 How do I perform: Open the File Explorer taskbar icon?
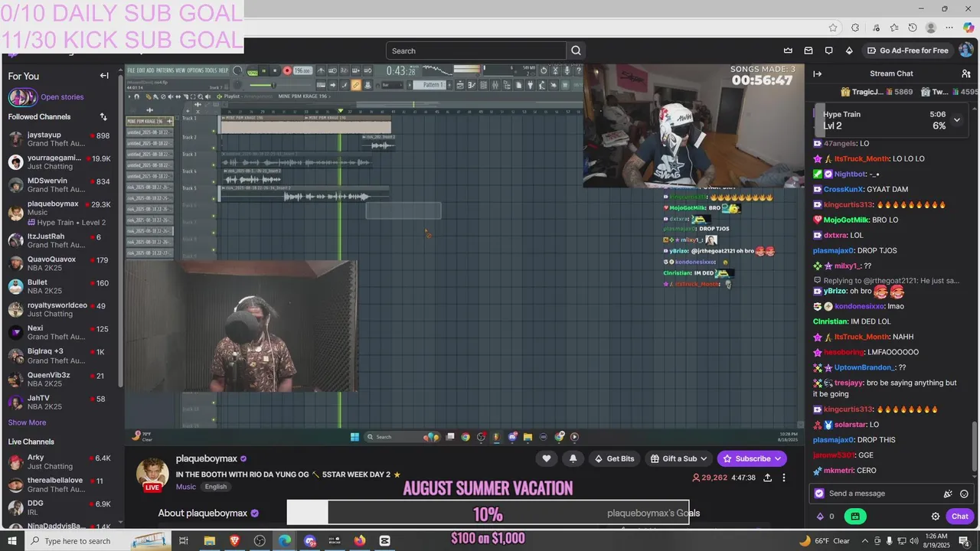click(209, 541)
